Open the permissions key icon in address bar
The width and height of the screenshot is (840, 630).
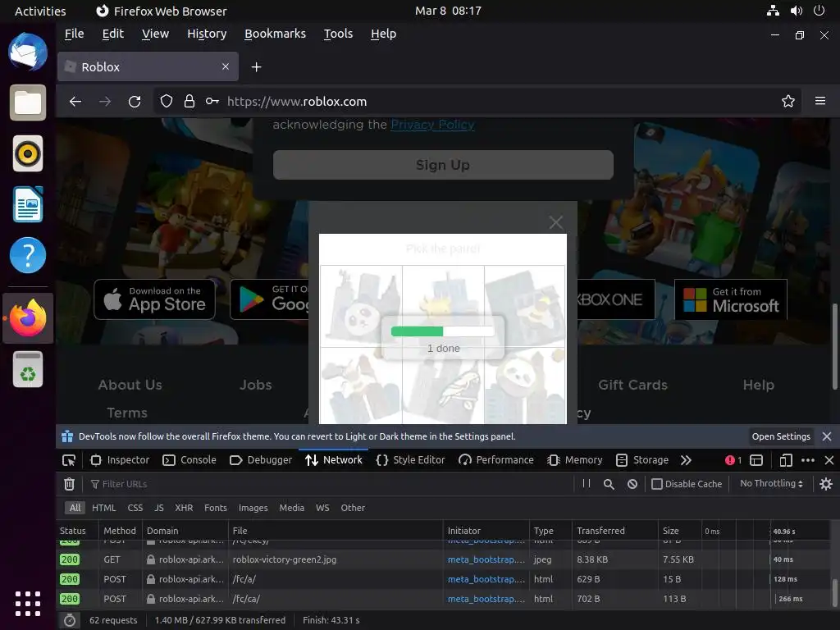click(212, 101)
